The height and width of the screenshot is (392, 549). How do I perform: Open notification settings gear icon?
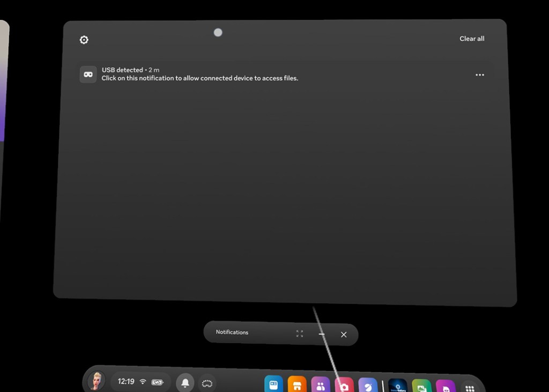[x=84, y=40]
